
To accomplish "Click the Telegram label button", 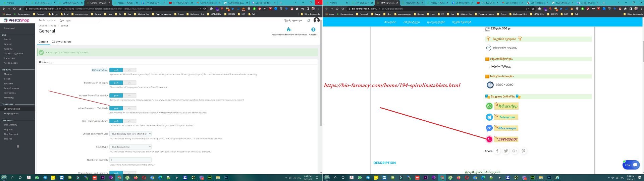I will pos(506,117).
